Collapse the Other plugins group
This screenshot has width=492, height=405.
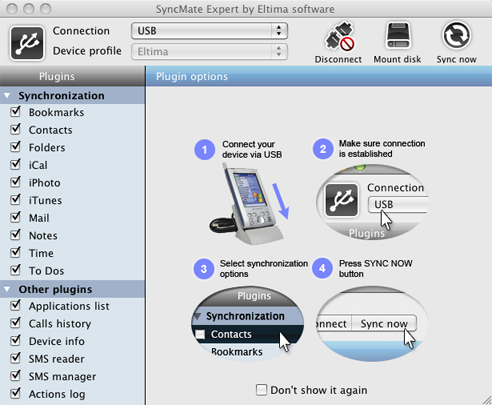point(7,289)
